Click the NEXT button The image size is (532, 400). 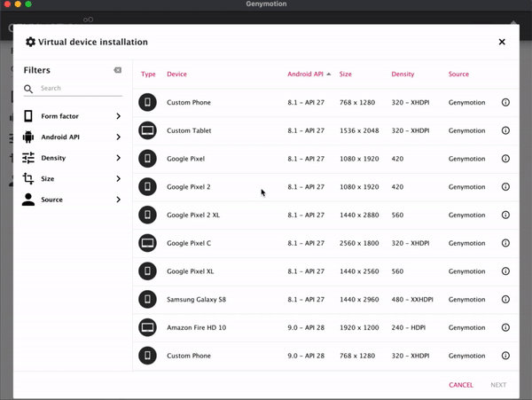pos(498,385)
